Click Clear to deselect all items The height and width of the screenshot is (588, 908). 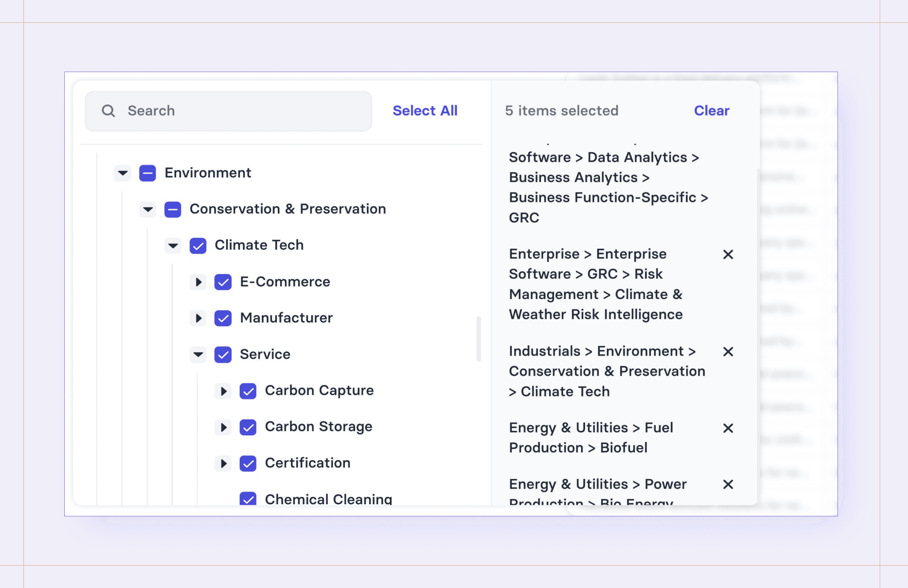[x=711, y=111]
